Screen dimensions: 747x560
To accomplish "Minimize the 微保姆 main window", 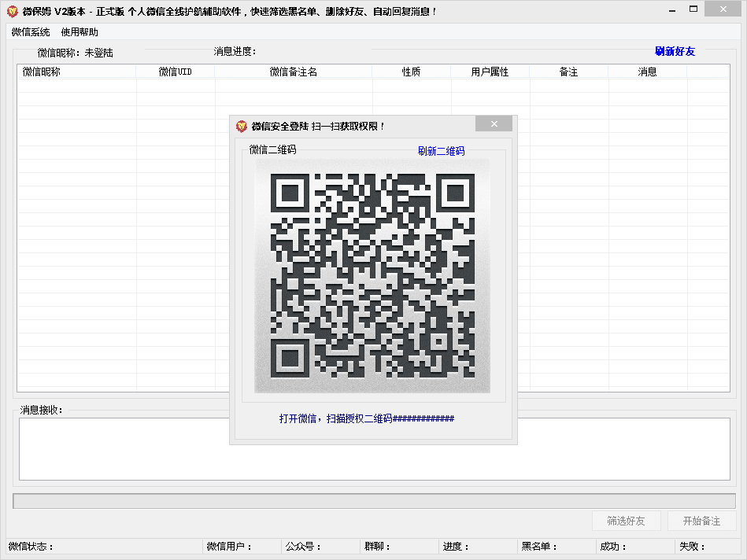I will pos(672,10).
